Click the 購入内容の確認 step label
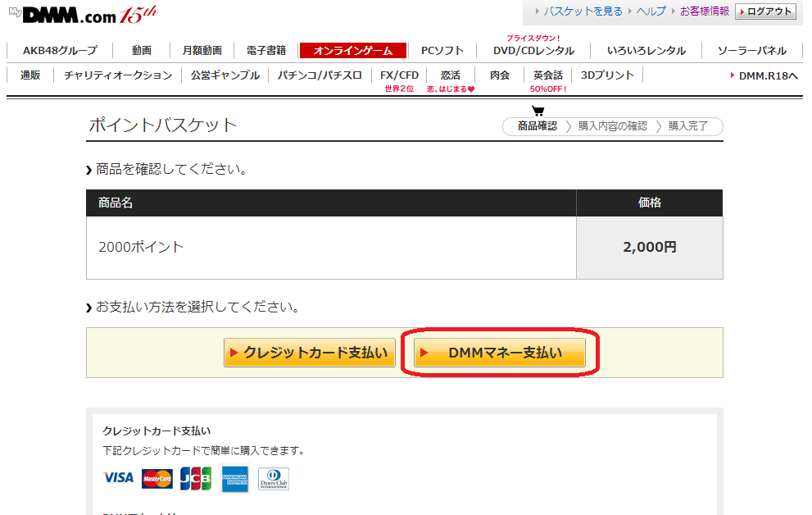Viewport: 812px width, 515px height. 613,126
